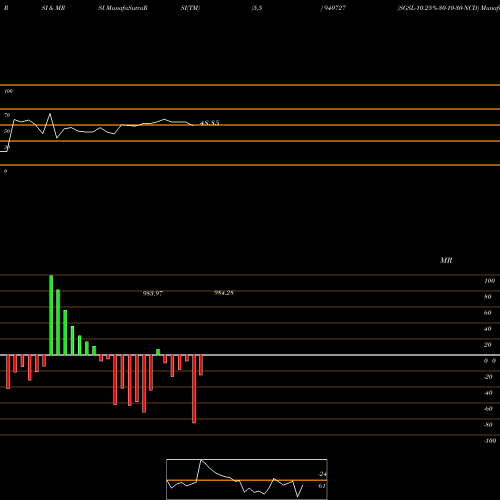Click the MR panel title label
The image size is (500, 500).
[x=446, y=260]
